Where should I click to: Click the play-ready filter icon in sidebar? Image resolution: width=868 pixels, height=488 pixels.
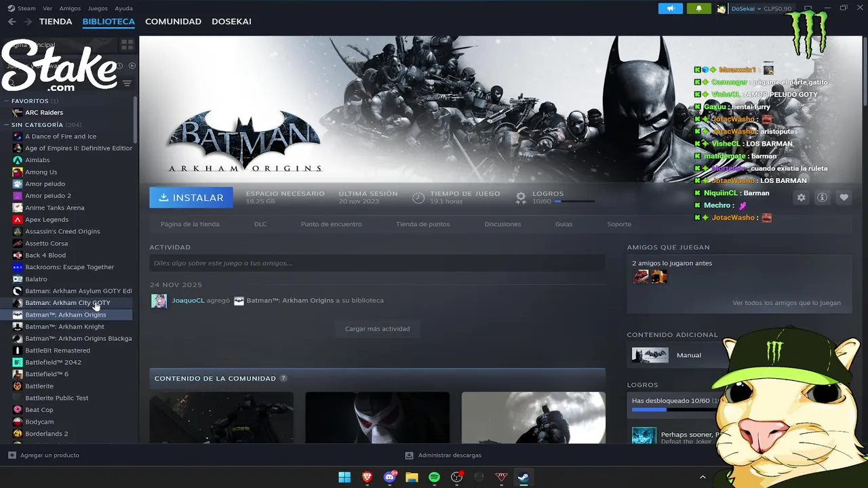132,66
